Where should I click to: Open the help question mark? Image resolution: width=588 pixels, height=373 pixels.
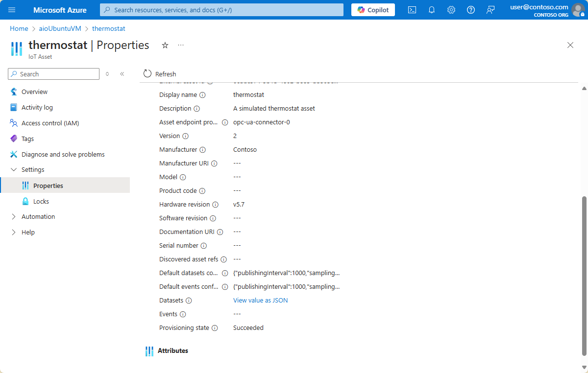(x=471, y=10)
